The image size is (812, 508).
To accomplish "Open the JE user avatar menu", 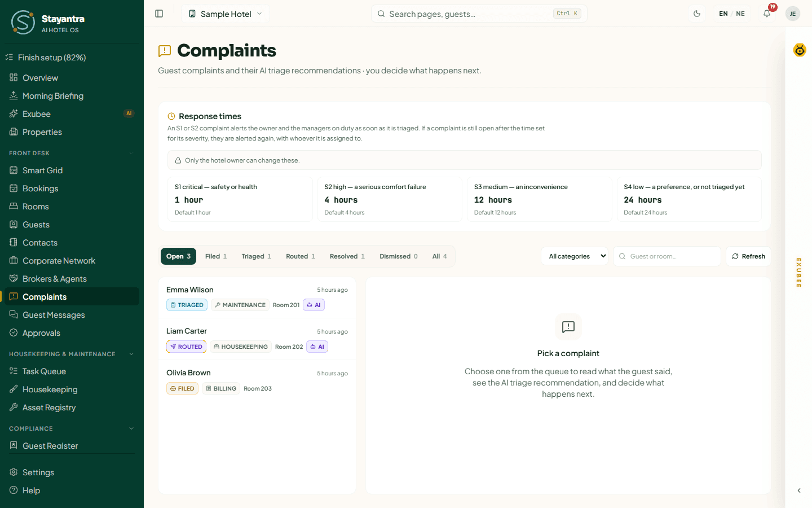I will 793,14.
